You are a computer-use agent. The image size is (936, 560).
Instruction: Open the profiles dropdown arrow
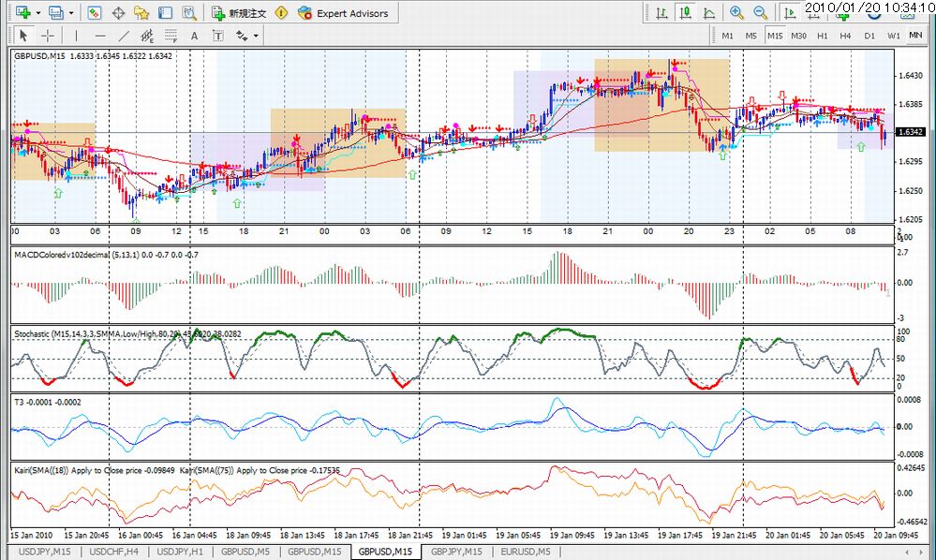pyautogui.click(x=71, y=12)
